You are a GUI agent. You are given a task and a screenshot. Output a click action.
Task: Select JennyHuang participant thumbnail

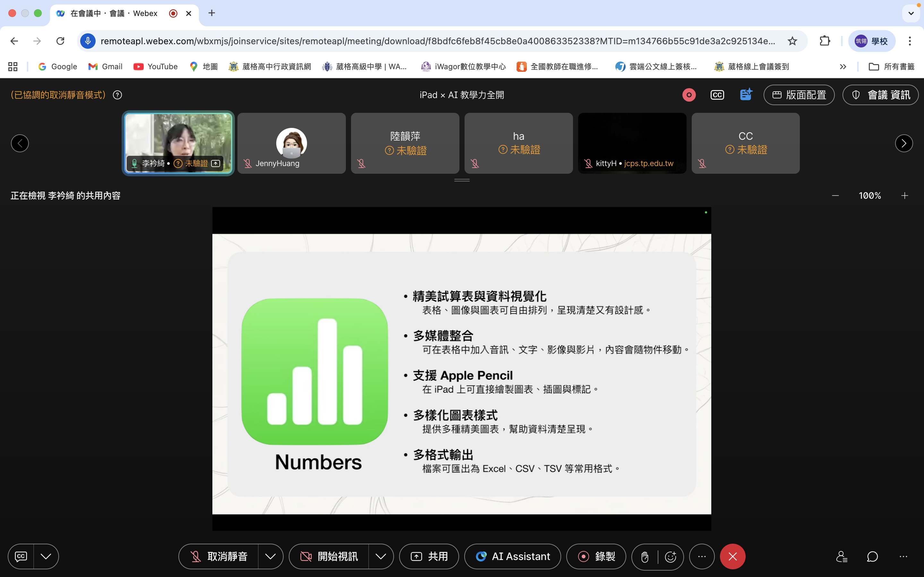pyautogui.click(x=291, y=144)
